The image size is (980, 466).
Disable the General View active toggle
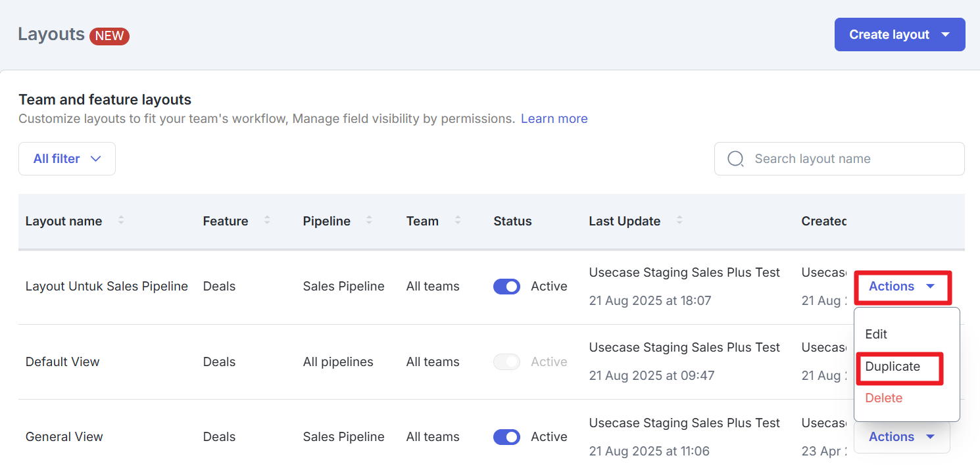[x=506, y=437]
